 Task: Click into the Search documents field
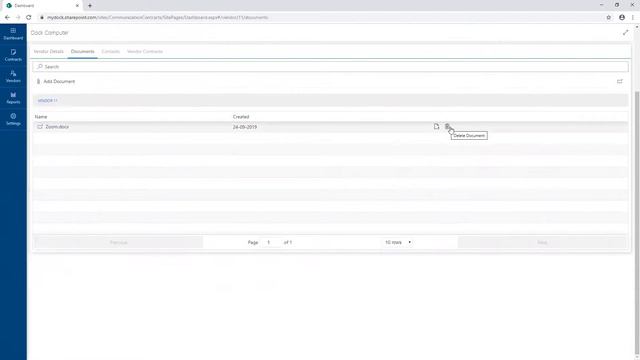coord(331,67)
